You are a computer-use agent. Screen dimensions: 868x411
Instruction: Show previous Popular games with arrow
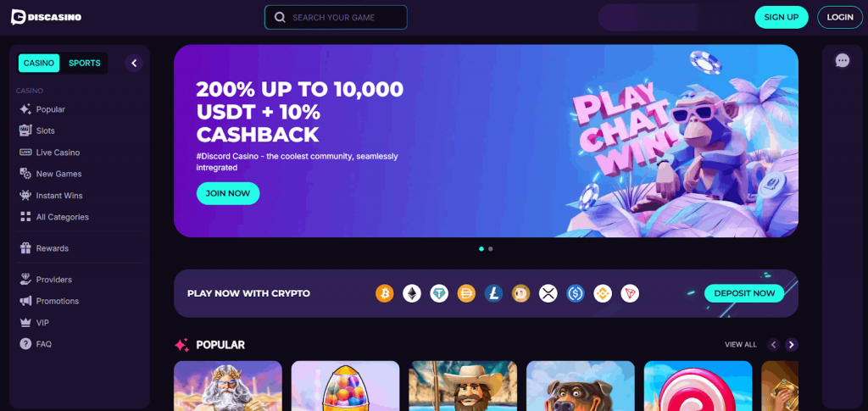click(774, 345)
